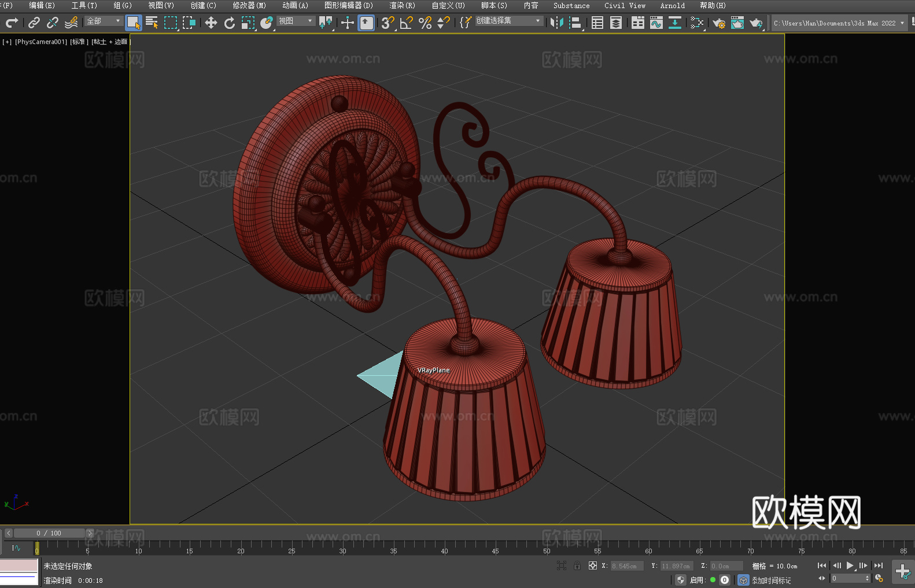Choose the Rectangular Selection Region tool

point(171,23)
